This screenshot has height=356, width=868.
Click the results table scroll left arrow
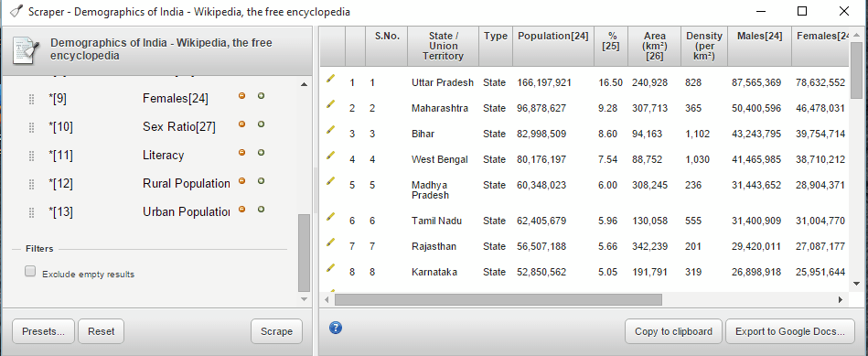[327, 299]
